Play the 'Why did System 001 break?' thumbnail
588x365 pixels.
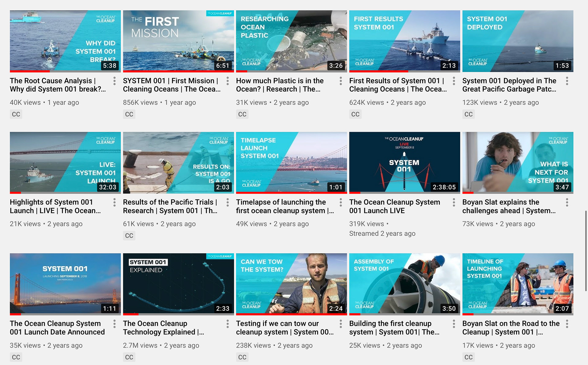point(65,41)
